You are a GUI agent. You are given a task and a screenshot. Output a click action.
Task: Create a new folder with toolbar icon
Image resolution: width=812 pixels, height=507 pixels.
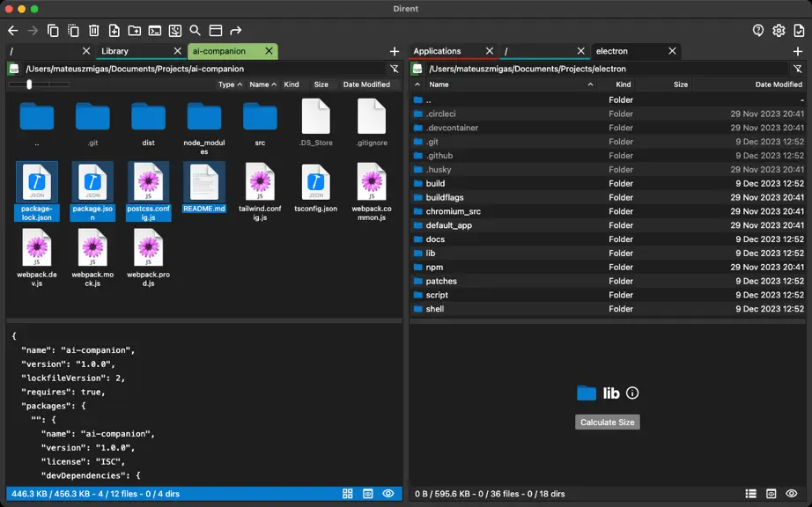click(134, 31)
